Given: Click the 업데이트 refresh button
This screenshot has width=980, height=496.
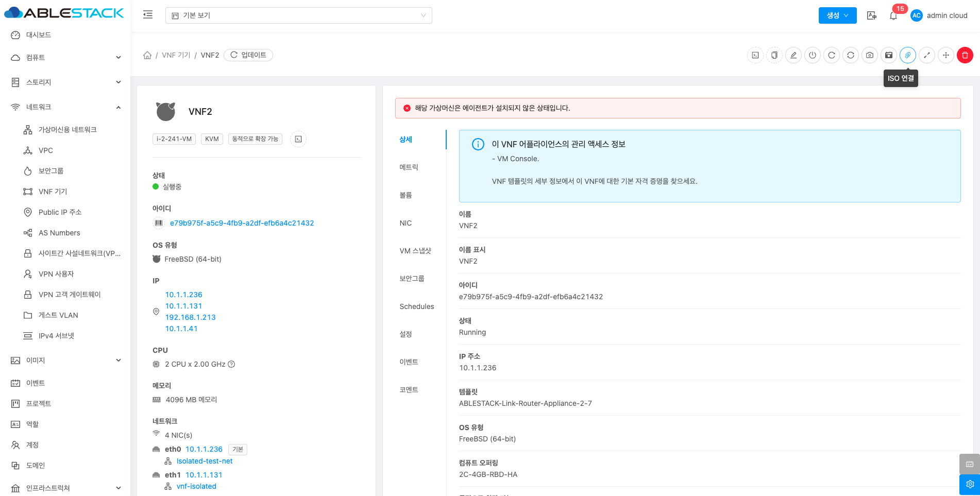Looking at the screenshot, I should click(248, 55).
